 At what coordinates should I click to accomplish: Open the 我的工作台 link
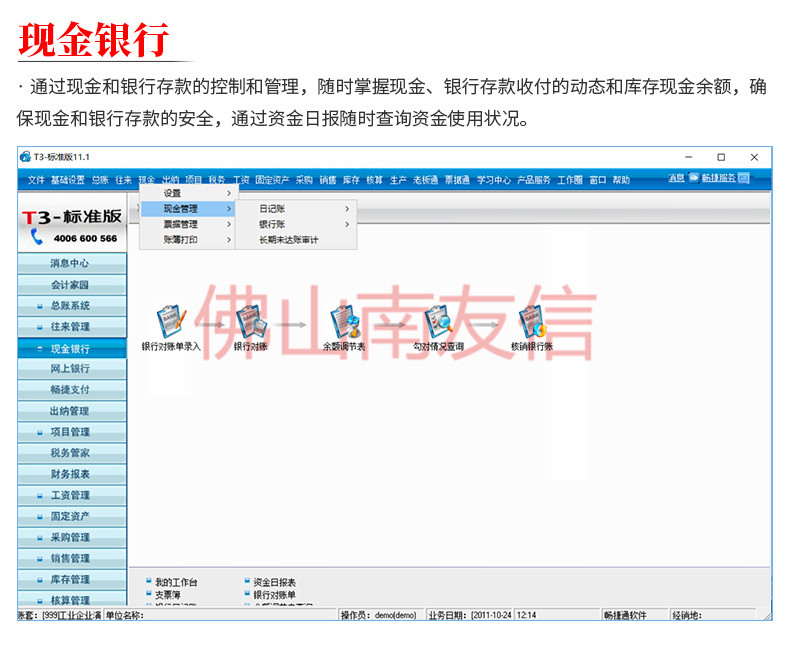[x=176, y=583]
